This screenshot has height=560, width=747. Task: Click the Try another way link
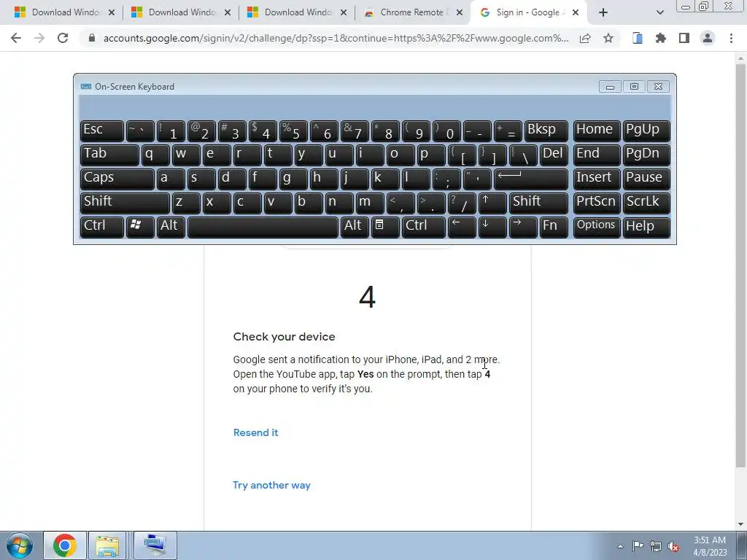point(271,485)
